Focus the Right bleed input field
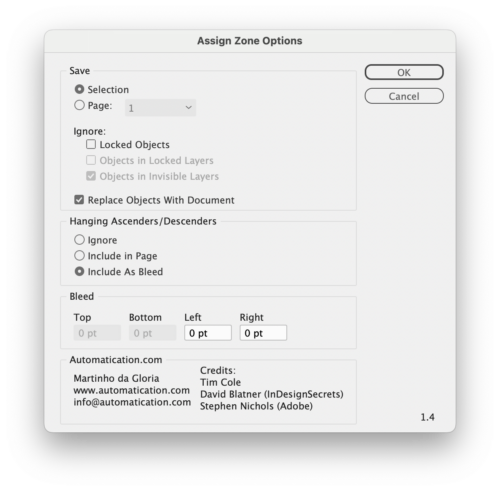 click(x=263, y=333)
